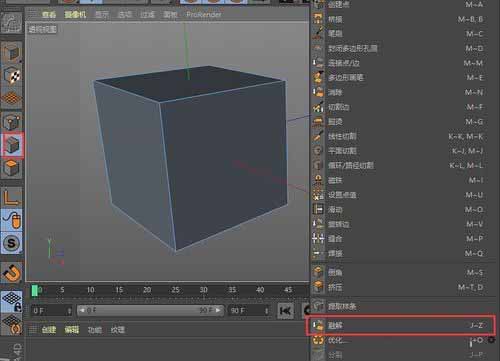Open the viewport 查看 menu
Screen dimensions: 500x361
click(49, 15)
